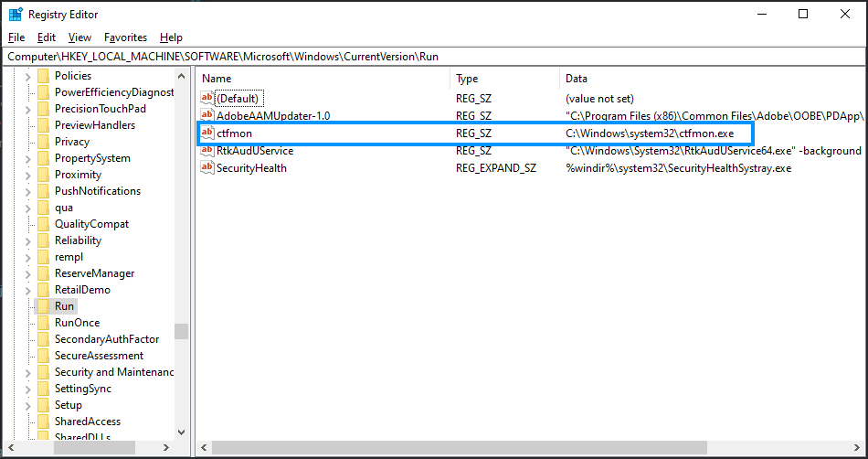Expand the PropertySystem key
Screen dimensions: 868x459
(x=27, y=158)
